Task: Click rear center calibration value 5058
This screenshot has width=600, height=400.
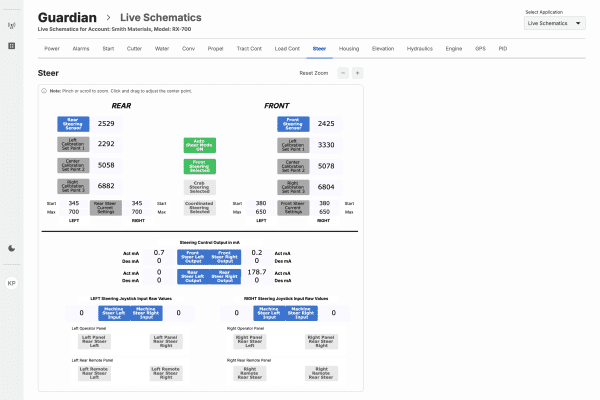Action: point(106,165)
